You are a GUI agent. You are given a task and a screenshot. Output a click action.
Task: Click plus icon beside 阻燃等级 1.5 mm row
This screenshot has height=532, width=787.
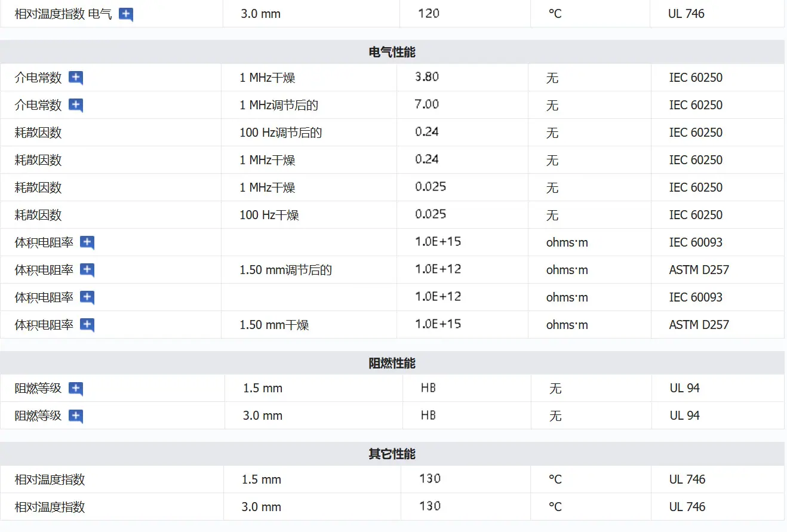(x=76, y=389)
